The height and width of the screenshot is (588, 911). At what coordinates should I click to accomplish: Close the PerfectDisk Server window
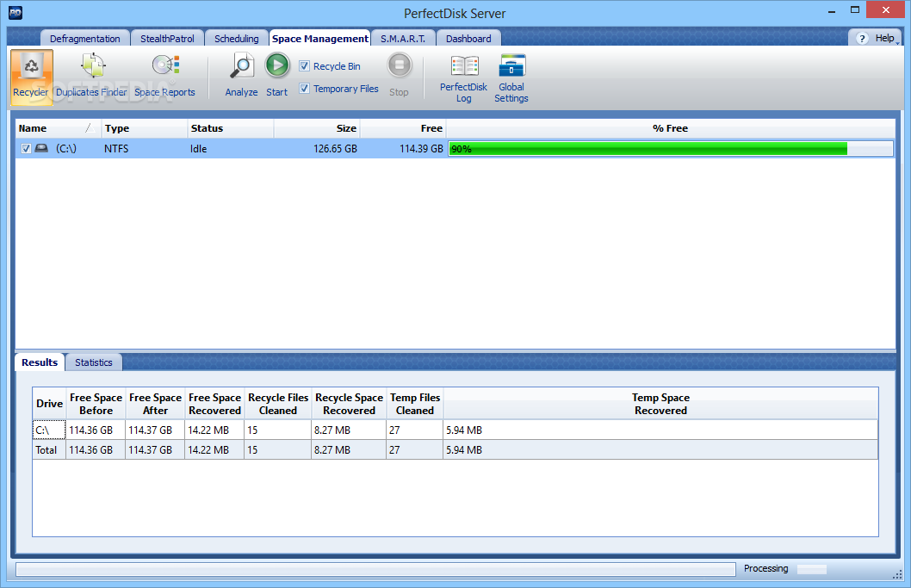click(x=886, y=9)
